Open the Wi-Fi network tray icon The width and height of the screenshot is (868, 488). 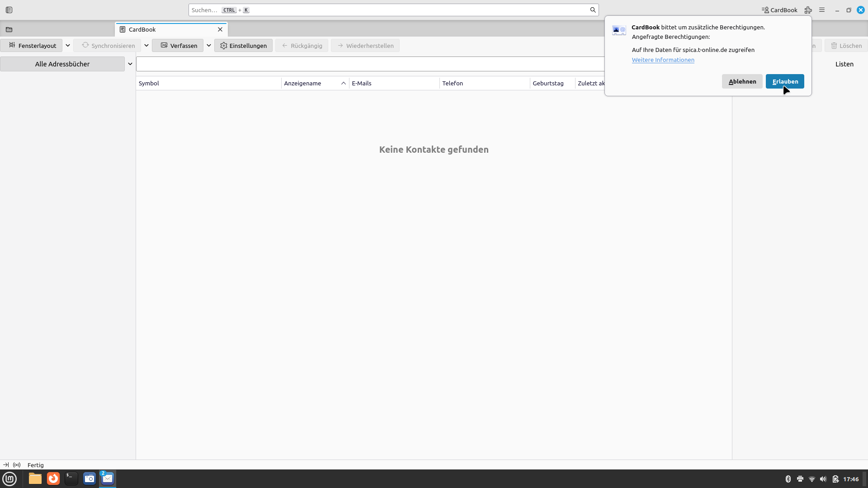pos(811,479)
